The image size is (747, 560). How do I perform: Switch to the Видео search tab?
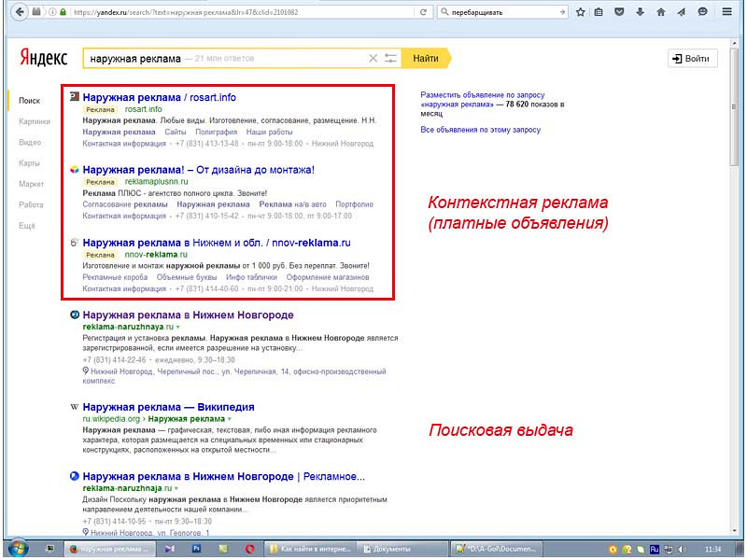point(30,143)
